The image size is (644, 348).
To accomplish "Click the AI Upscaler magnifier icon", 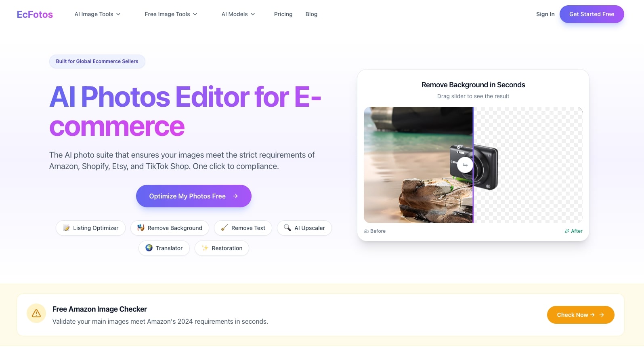I will (287, 228).
